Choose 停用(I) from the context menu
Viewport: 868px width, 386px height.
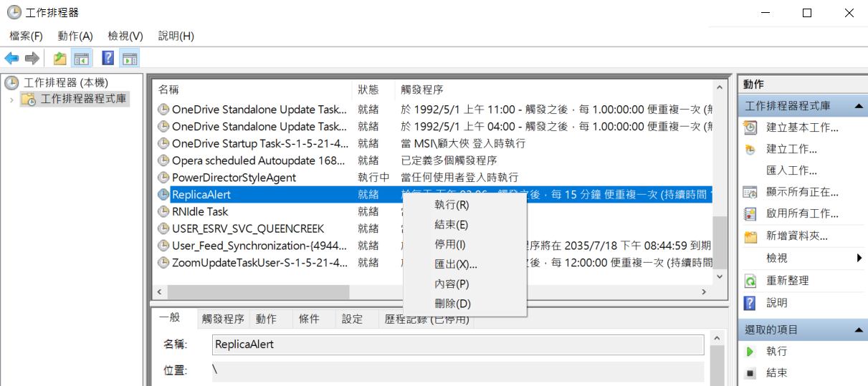click(450, 244)
